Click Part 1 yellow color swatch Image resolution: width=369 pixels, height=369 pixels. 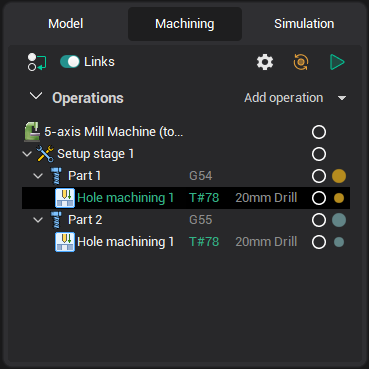tap(339, 176)
